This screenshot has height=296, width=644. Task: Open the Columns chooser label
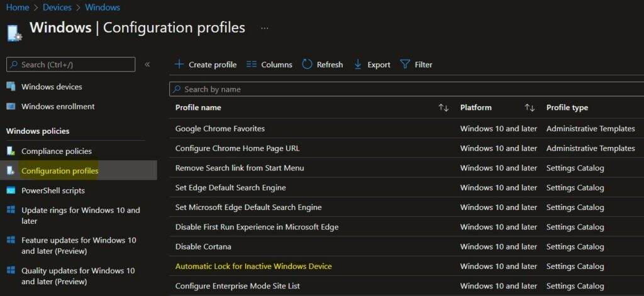[277, 65]
